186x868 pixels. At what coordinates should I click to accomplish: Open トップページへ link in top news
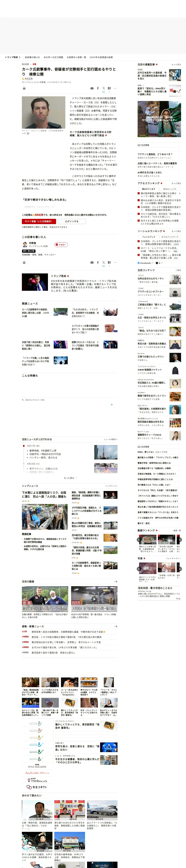[x=111, y=486]
